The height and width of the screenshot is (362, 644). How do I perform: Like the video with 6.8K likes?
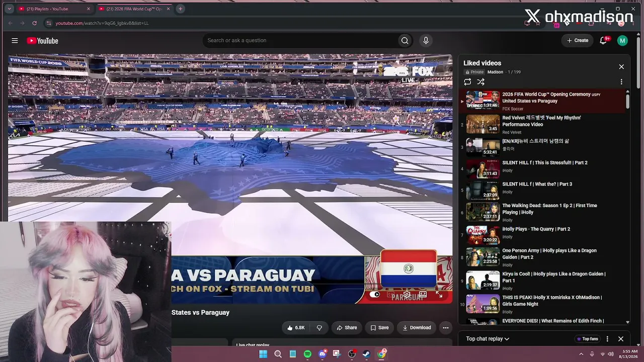click(296, 328)
